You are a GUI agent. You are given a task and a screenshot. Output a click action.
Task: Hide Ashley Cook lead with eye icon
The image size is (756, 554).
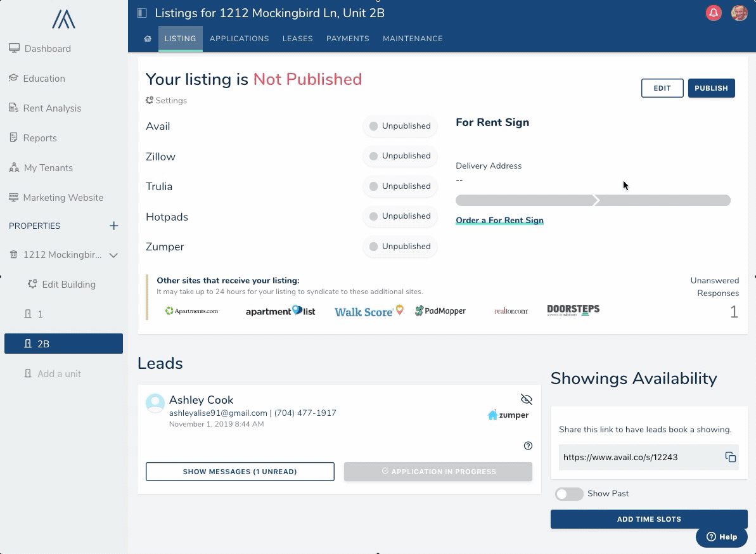point(526,399)
